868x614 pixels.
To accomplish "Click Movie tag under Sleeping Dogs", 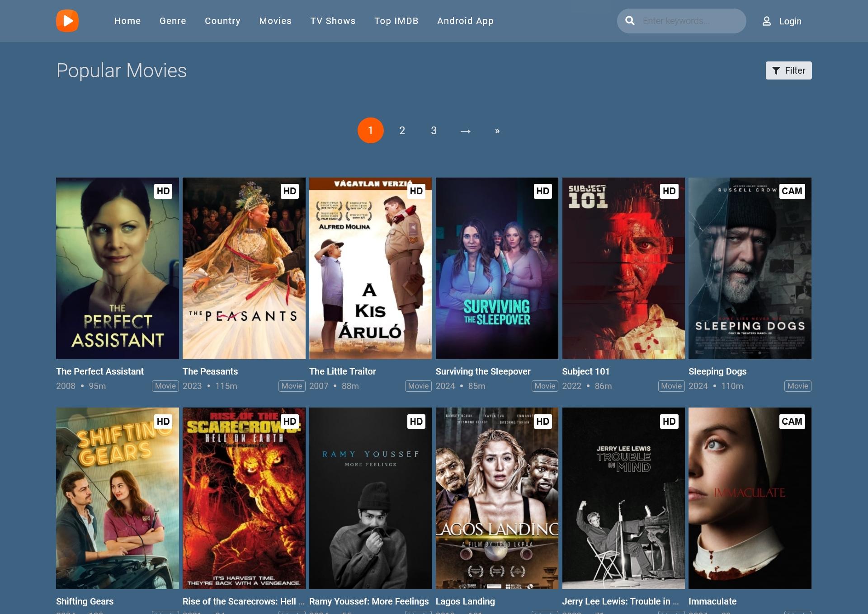I will pos(798,386).
